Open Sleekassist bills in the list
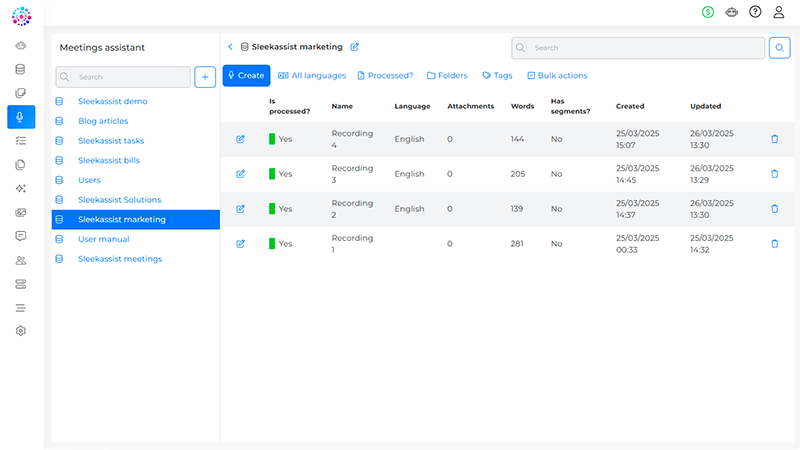Viewport: 800px width, 450px height. [x=109, y=160]
